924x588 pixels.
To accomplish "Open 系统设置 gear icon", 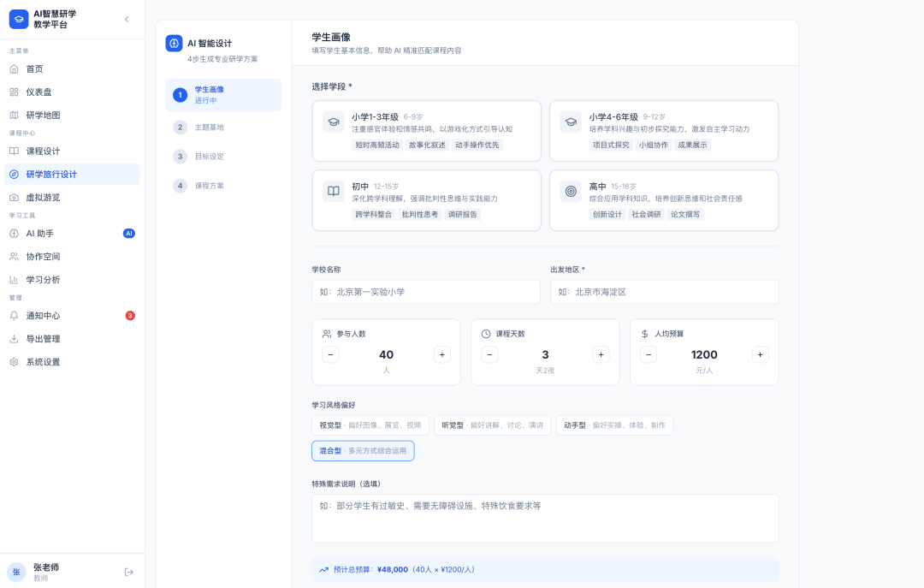I will click(x=14, y=362).
